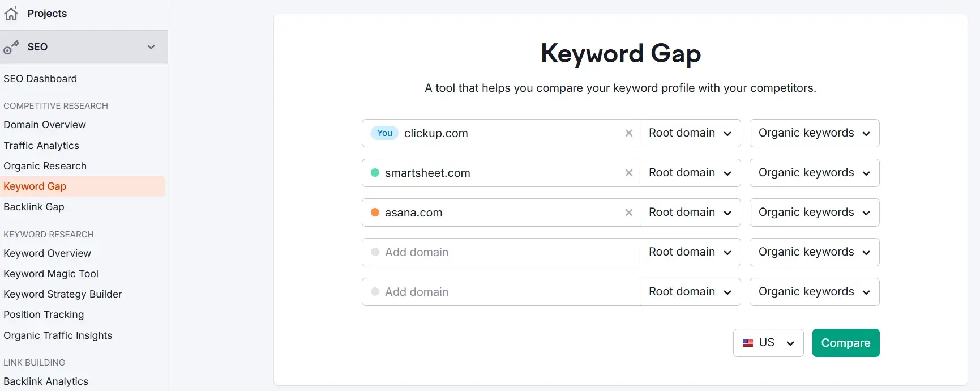
Task: Select Domain Overview from sidebar
Action: click(x=45, y=125)
